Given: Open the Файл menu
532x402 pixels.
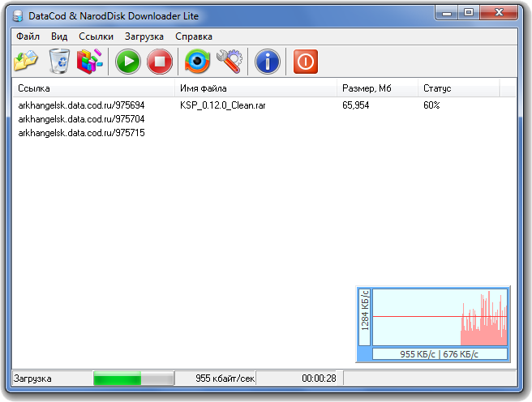Looking at the screenshot, I should [28, 36].
